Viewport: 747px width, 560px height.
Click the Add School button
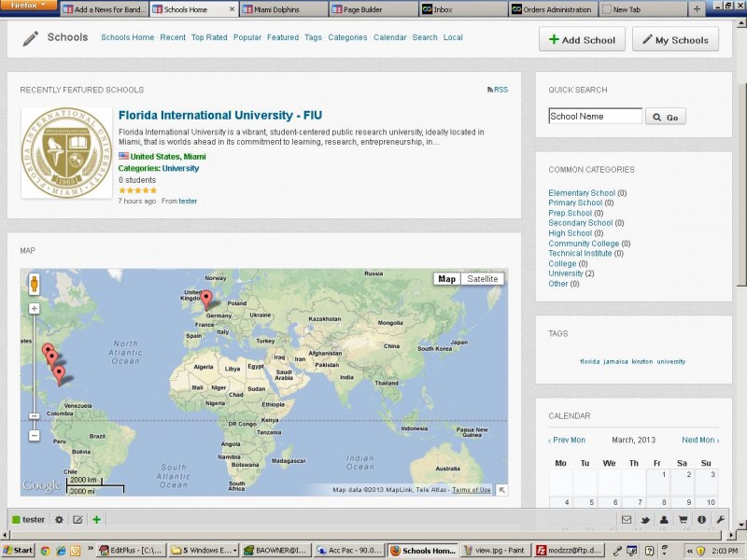[x=582, y=39]
